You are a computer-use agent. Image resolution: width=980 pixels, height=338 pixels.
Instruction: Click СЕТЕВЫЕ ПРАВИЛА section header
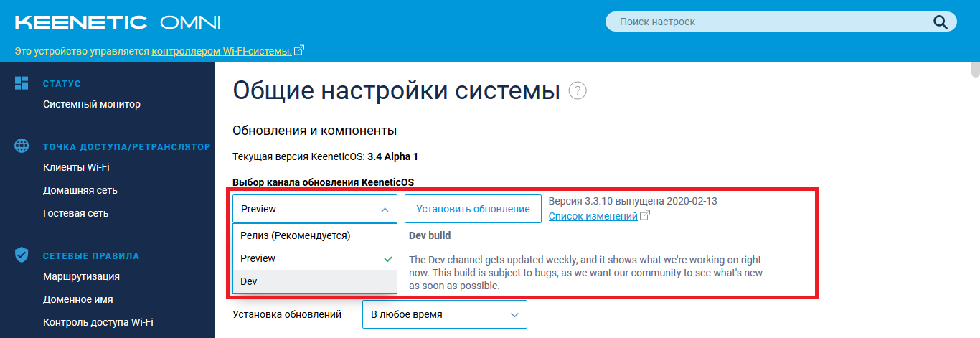coord(91,255)
